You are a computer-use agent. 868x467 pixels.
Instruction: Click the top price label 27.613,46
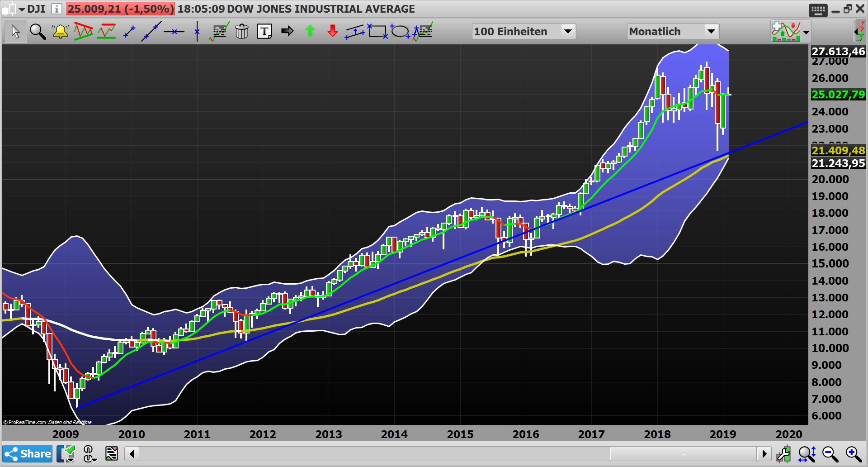coord(838,52)
